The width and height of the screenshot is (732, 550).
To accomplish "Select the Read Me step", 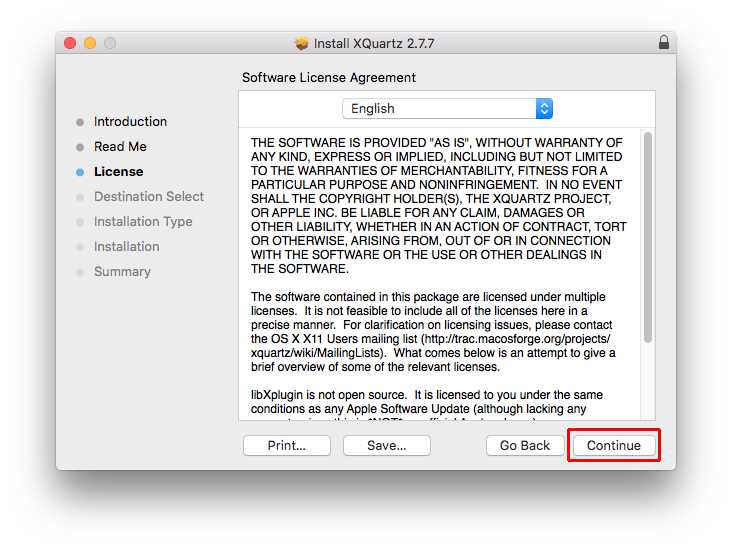I will coord(120,147).
